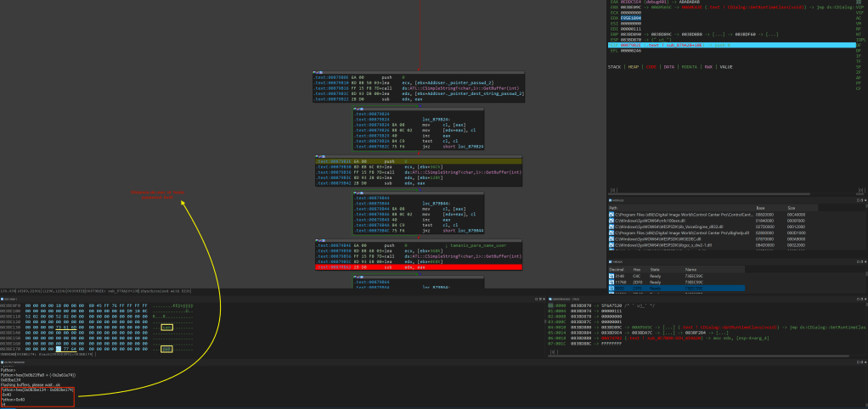Screen dimensions: 868x409
Task: Click the lib_VoiceEngine_dll32.dll module icon
Action: pos(612,227)
